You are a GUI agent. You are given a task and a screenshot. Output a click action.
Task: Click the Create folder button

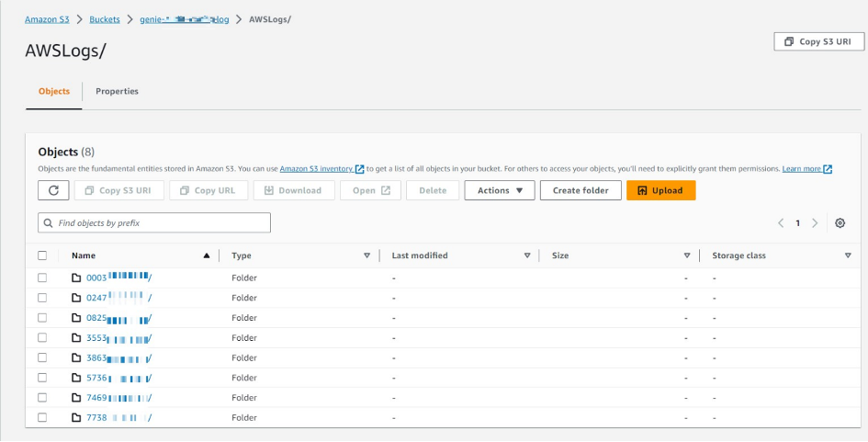click(x=581, y=190)
